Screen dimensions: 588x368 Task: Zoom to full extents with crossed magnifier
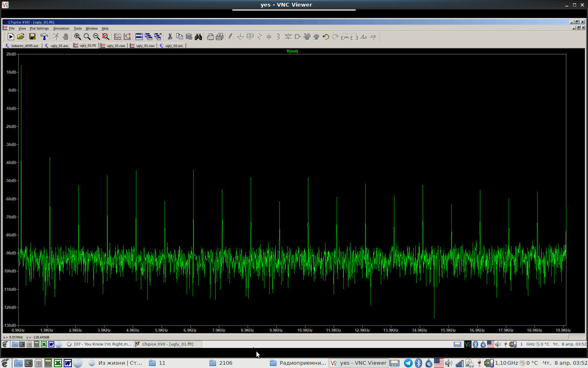pos(106,37)
